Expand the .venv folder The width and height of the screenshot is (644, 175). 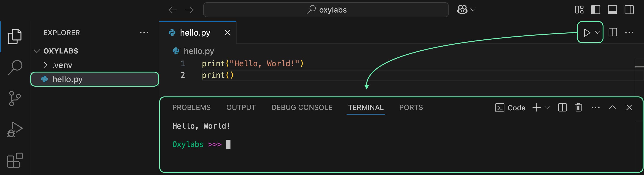tap(45, 65)
